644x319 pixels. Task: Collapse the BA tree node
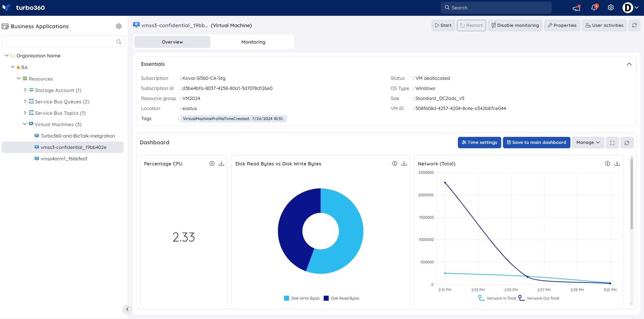click(x=13, y=67)
